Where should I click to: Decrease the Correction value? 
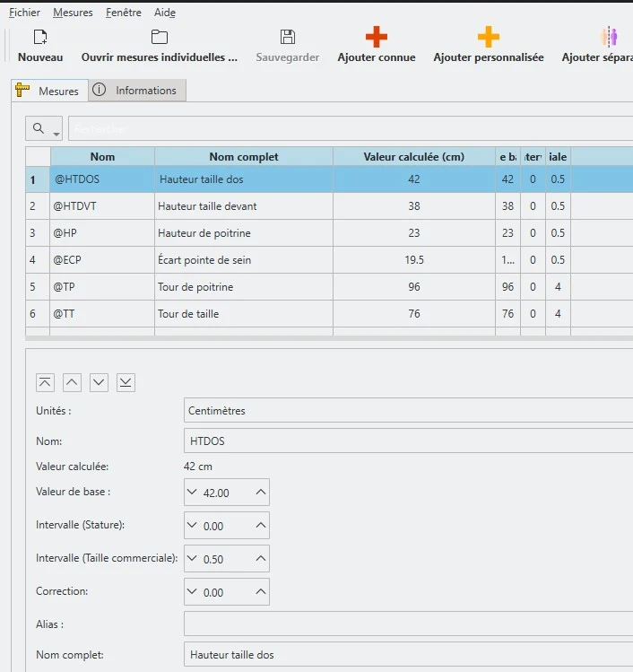pyautogui.click(x=193, y=593)
